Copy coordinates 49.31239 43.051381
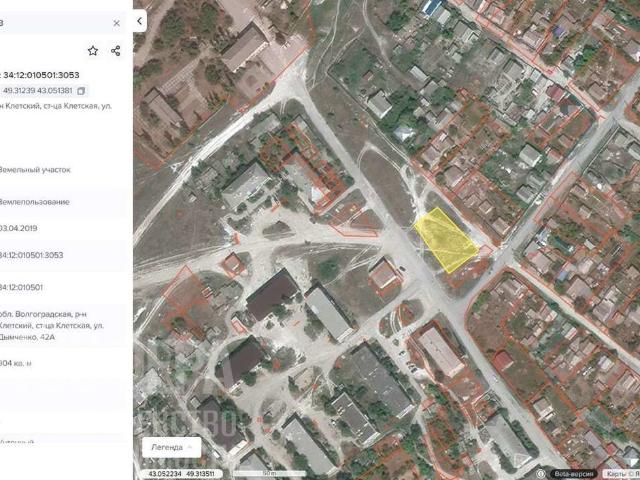This screenshot has height=480, width=640. [82, 91]
